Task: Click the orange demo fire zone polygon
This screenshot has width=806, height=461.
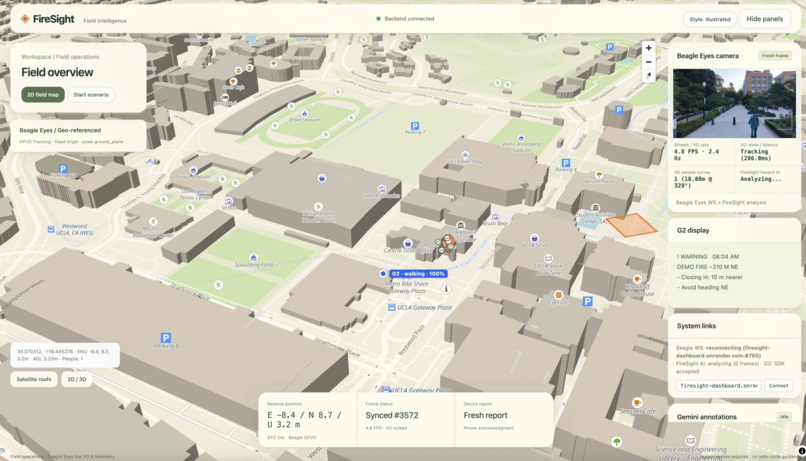Action: 632,225
